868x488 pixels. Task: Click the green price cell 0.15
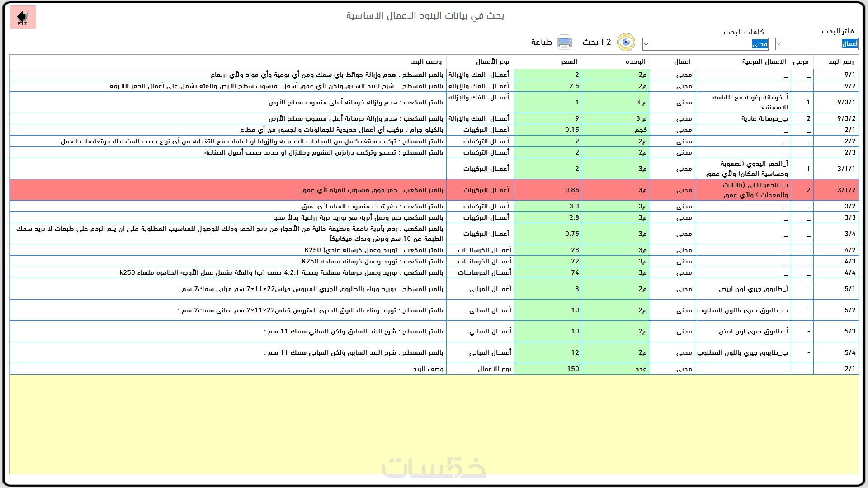571,130
